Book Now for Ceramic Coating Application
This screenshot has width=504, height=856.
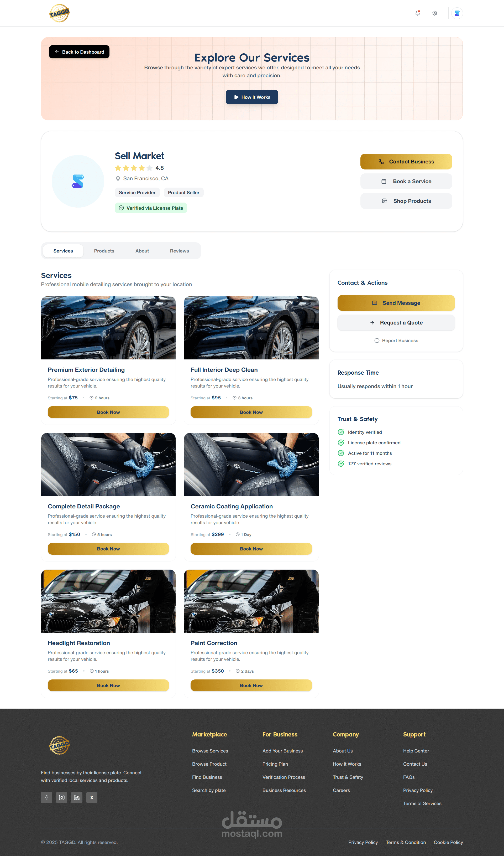click(x=251, y=548)
